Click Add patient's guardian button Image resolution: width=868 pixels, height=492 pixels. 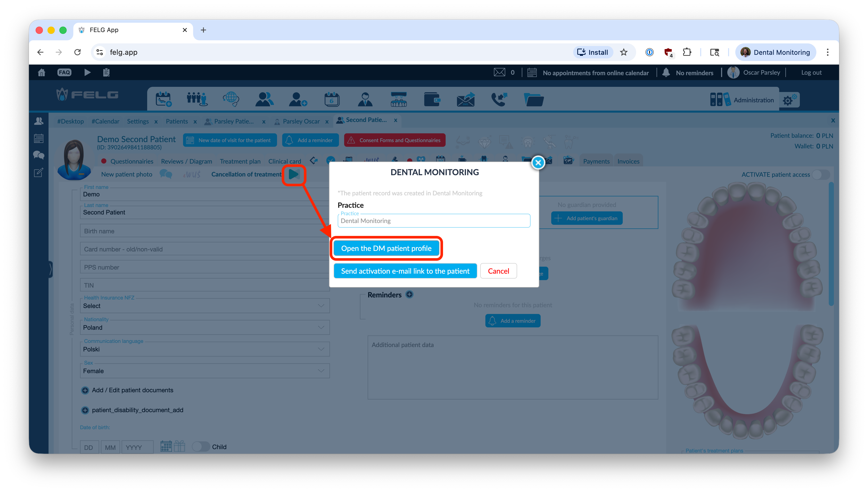pyautogui.click(x=587, y=218)
